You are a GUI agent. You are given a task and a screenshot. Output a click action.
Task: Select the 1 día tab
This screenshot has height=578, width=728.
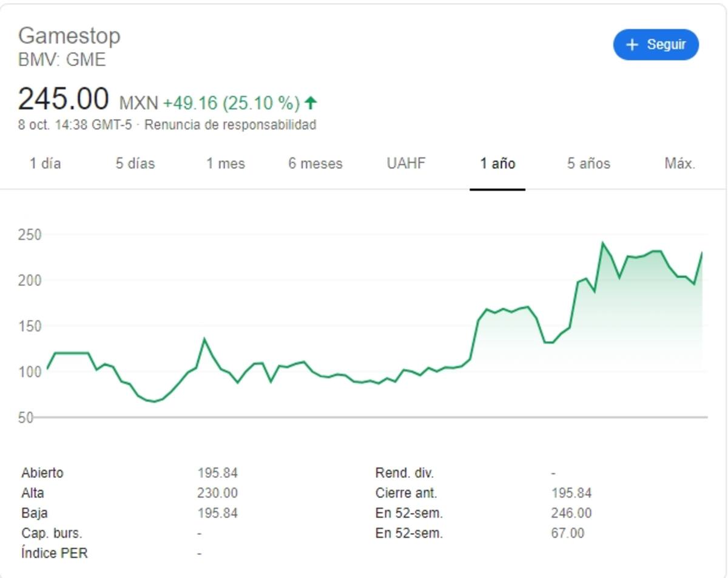coord(45,164)
